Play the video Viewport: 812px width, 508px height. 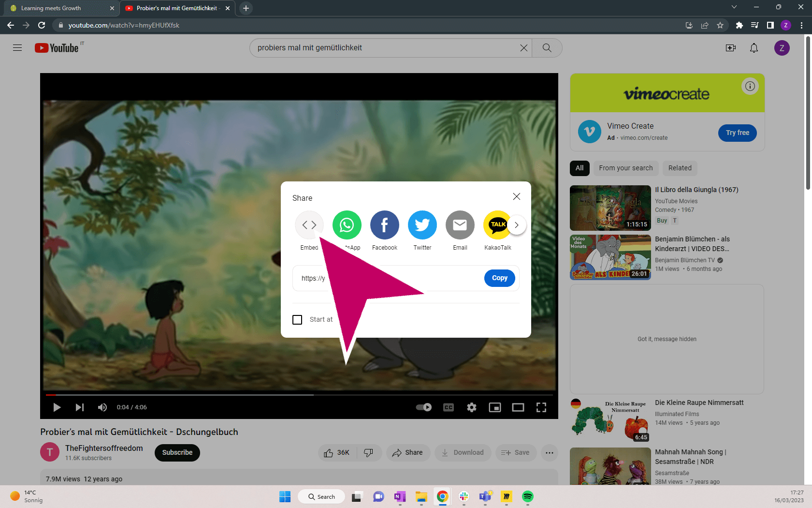[x=57, y=407]
